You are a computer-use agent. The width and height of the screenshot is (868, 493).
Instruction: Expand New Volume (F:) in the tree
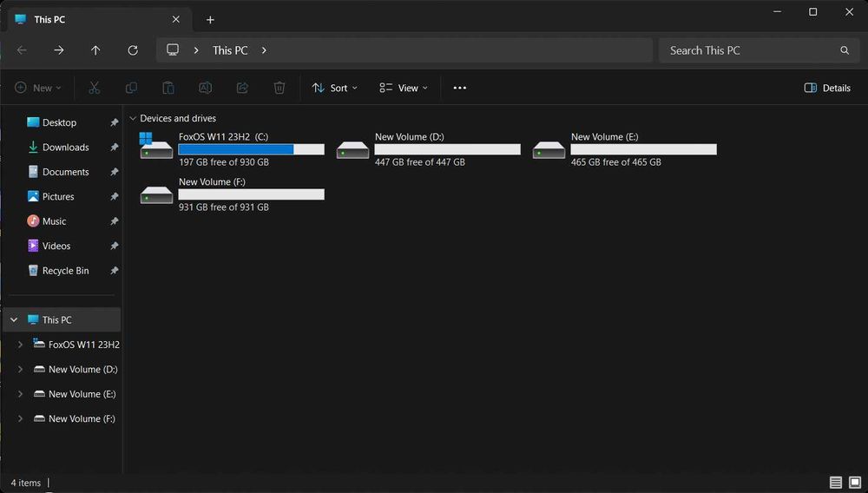tap(20, 419)
